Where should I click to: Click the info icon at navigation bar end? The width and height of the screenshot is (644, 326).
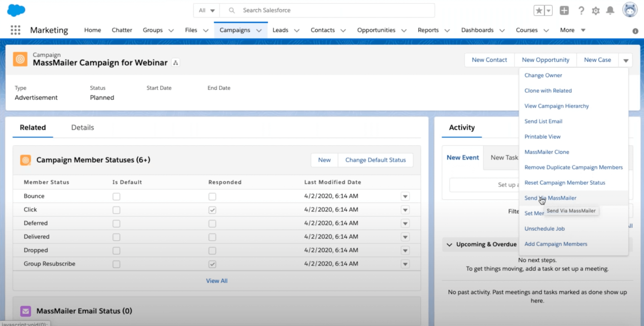635,31
